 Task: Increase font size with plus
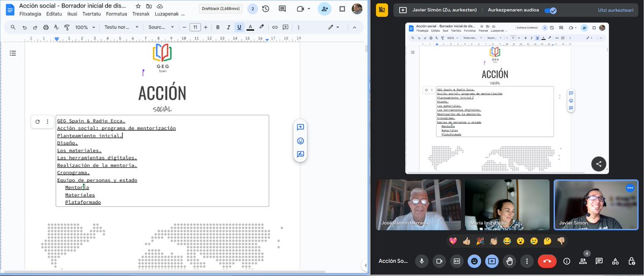pyautogui.click(x=207, y=27)
